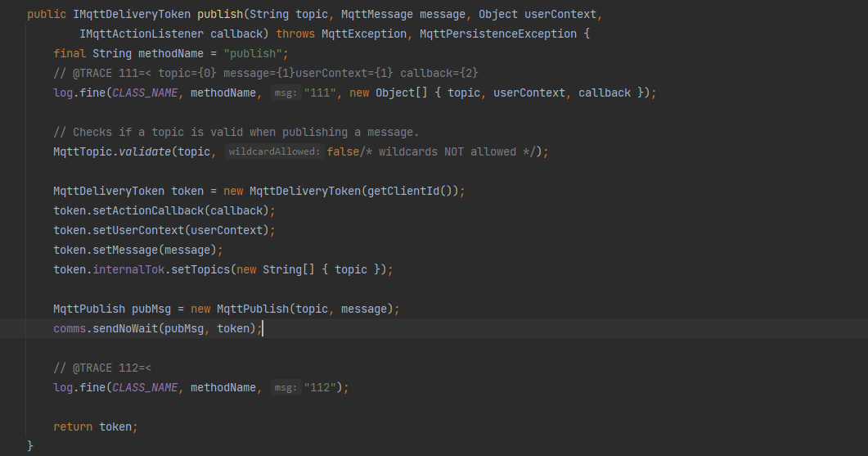Image resolution: width=868 pixels, height=456 pixels.
Task: Click the setUserContext method call
Action: pyautogui.click(x=138, y=231)
